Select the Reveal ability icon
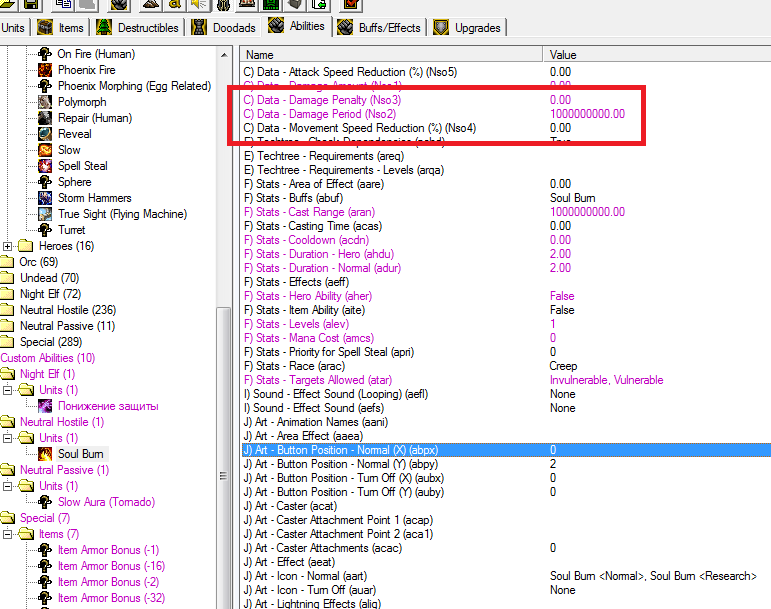This screenshot has width=771, height=609. click(x=45, y=134)
